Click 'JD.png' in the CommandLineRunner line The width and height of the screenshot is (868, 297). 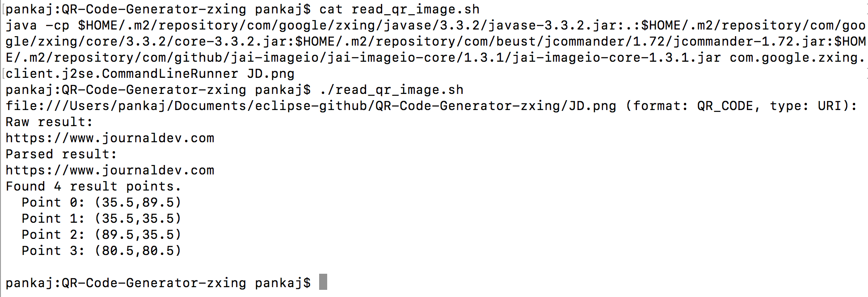pyautogui.click(x=271, y=74)
